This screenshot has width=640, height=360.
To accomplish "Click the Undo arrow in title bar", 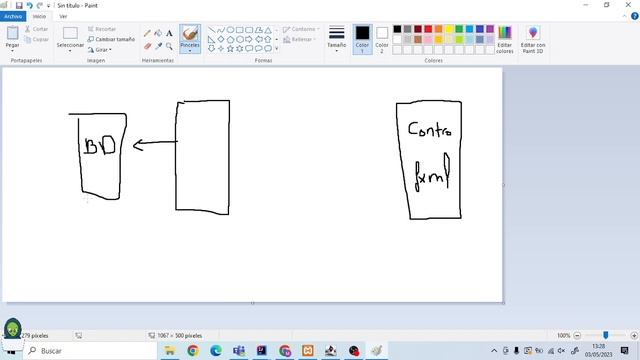I will (29, 5).
